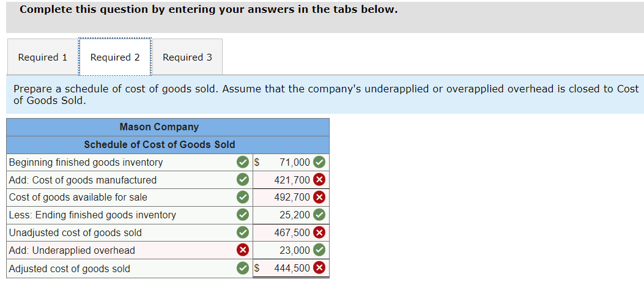Edit the 492,700 goods available amount field

point(283,198)
